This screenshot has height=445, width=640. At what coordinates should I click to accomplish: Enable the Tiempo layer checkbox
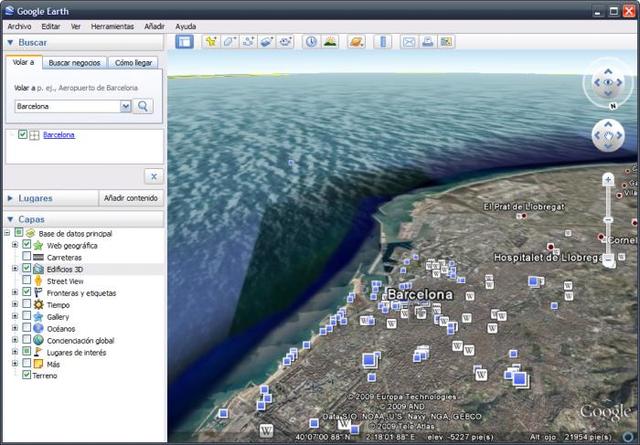[27, 304]
